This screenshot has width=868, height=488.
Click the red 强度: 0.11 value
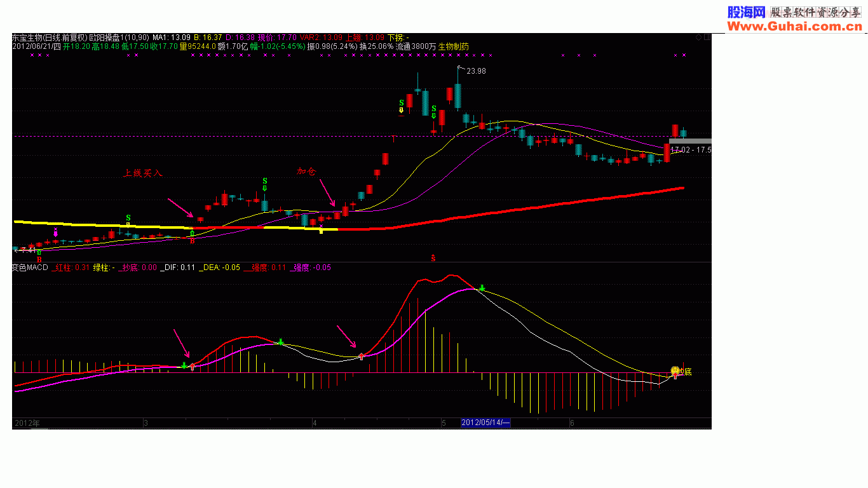[x=265, y=268]
